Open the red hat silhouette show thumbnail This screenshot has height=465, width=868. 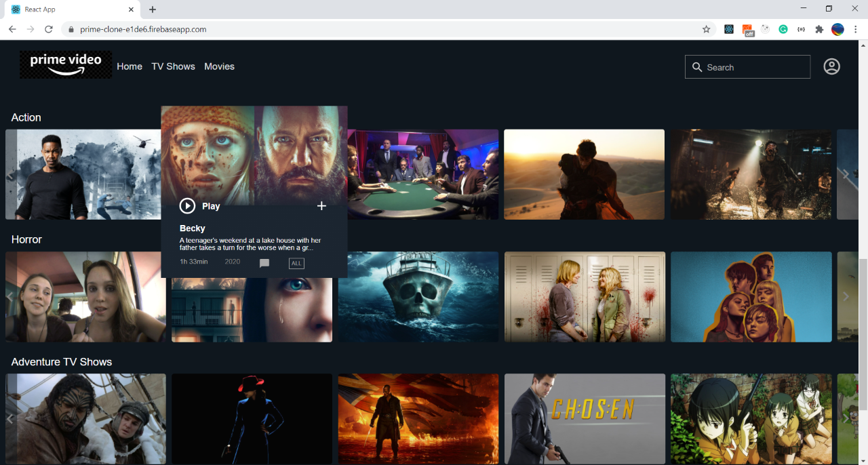252,419
